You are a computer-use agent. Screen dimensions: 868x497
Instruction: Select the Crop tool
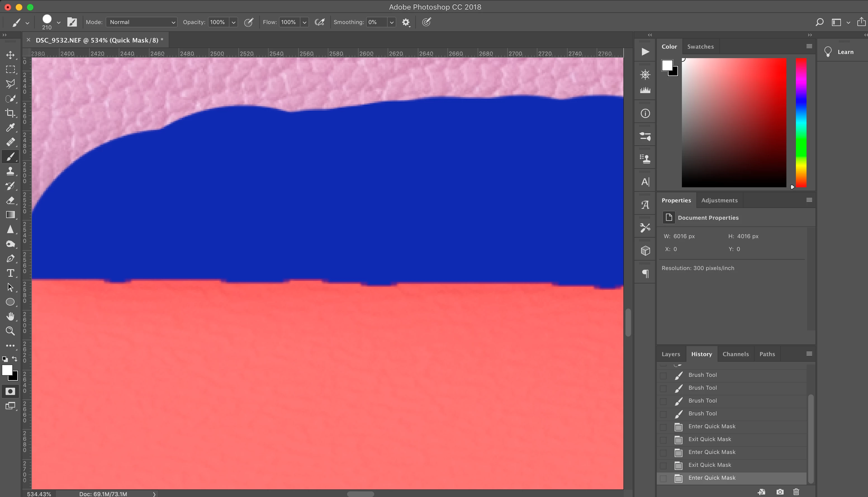(10, 113)
